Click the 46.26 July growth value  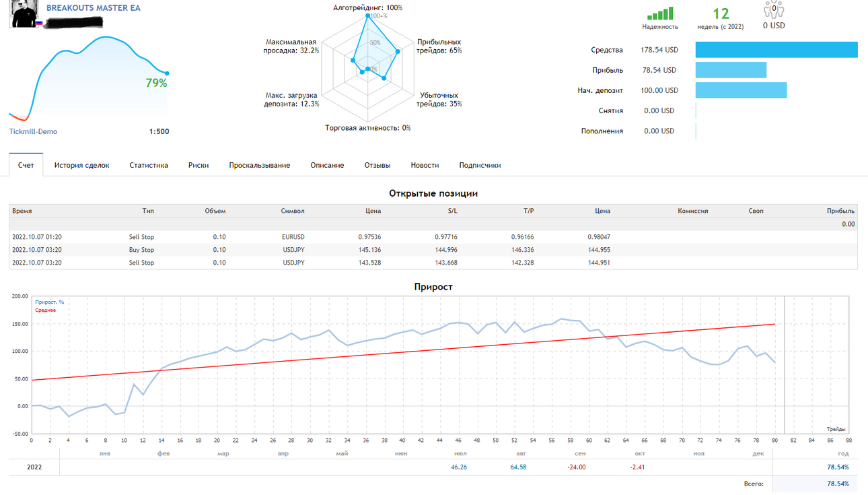pos(459,467)
